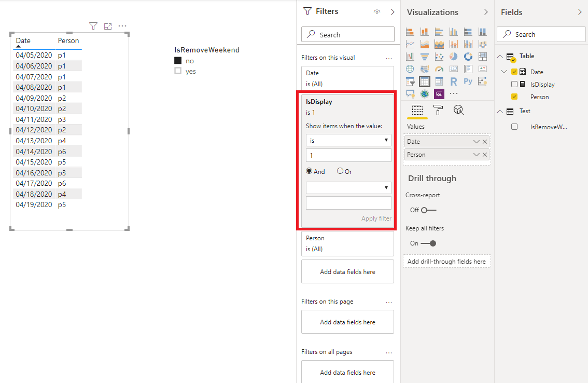Select the map globe visual
Image resolution: width=588 pixels, height=383 pixels.
point(410,69)
